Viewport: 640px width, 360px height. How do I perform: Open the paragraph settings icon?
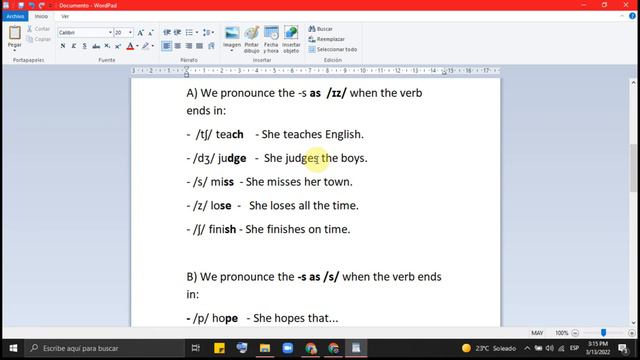[211, 46]
